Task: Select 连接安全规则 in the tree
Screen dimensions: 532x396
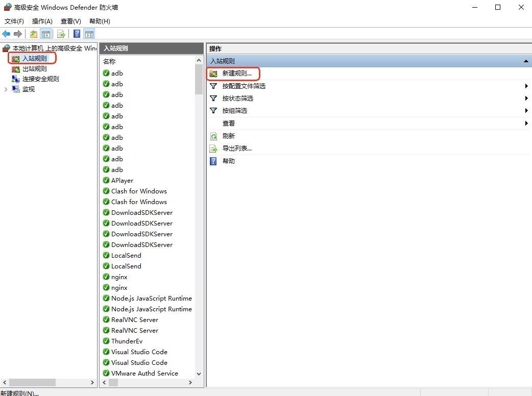Action: click(40, 79)
